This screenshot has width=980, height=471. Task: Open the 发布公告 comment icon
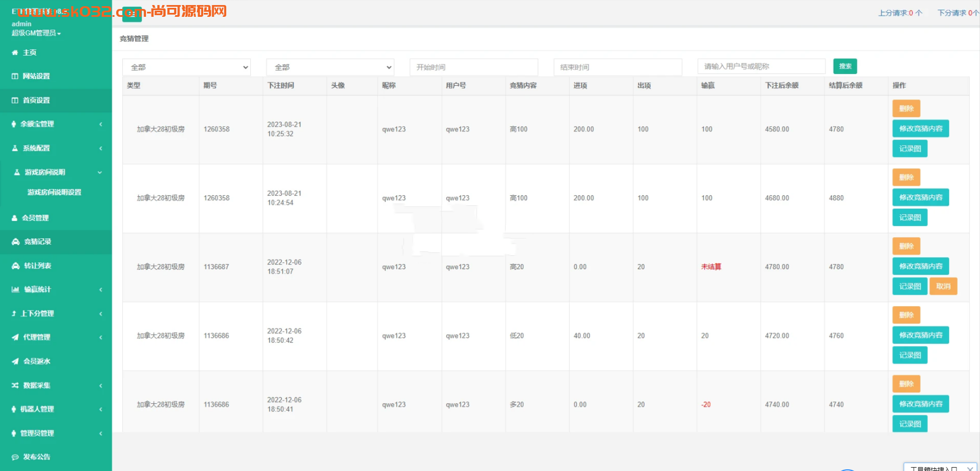pyautogui.click(x=15, y=457)
